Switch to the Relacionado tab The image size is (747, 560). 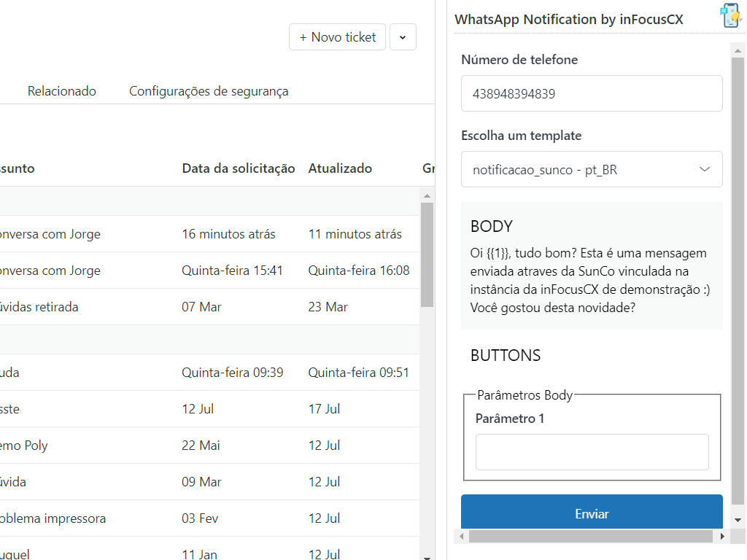point(62,91)
